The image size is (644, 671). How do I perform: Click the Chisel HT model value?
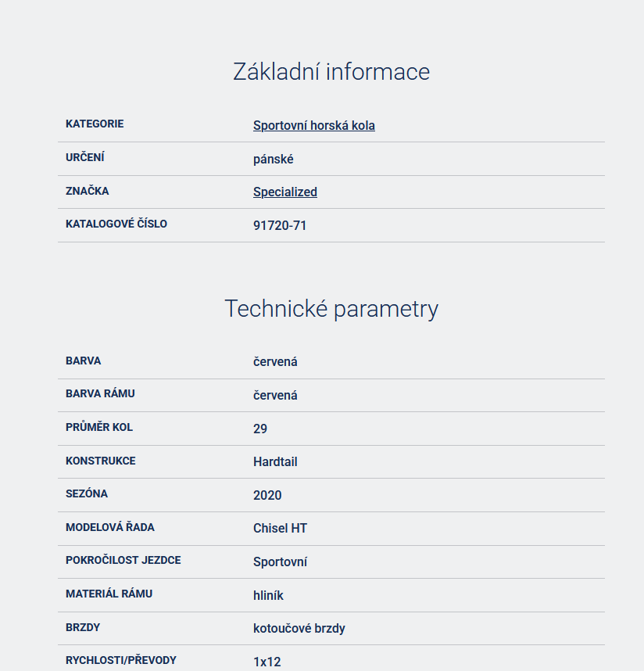[x=280, y=528]
